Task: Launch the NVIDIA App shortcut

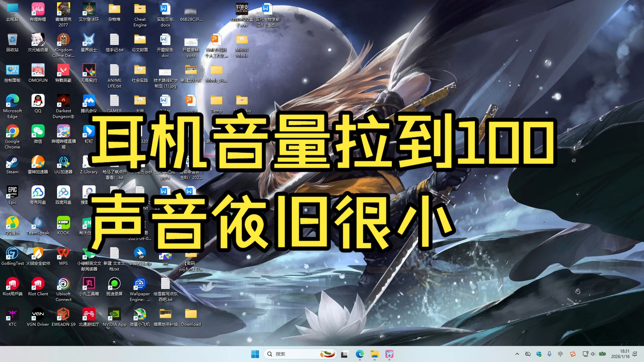Action: [114, 317]
